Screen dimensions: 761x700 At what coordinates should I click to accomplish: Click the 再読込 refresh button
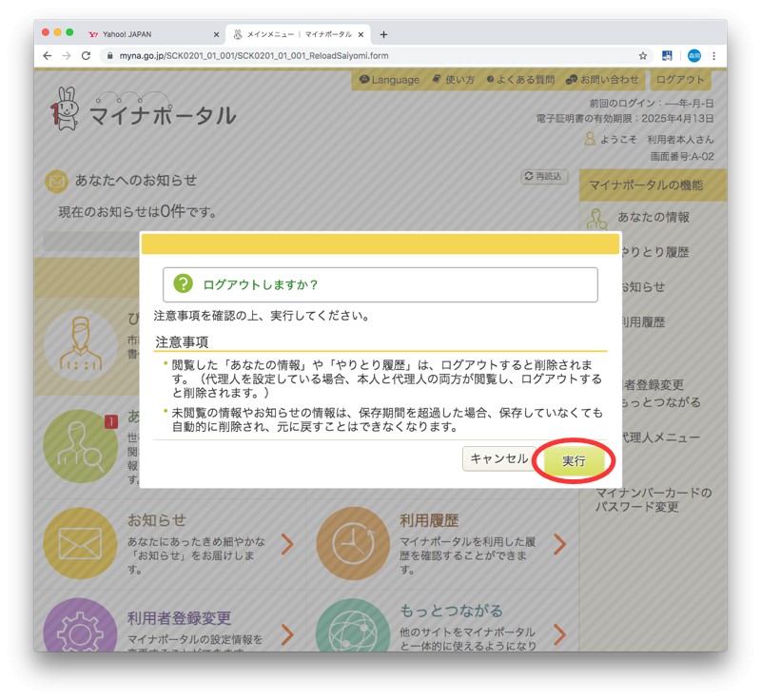[544, 177]
